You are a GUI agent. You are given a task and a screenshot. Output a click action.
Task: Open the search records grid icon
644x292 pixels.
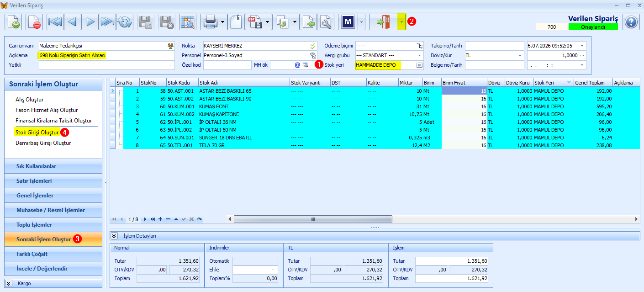[188, 21]
